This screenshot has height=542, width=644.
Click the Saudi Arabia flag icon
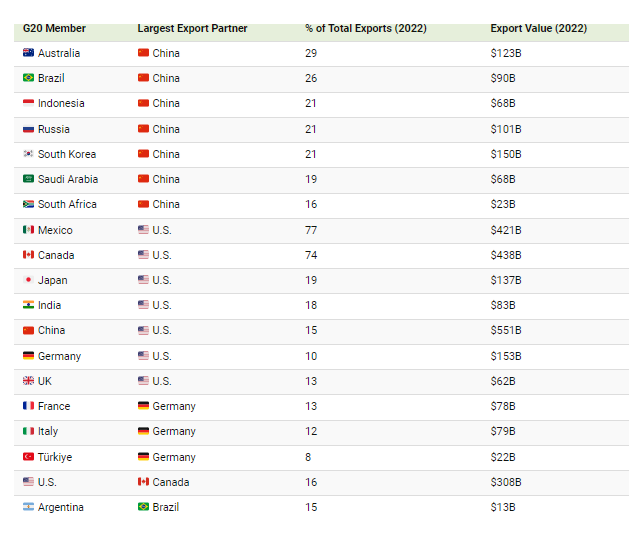28,179
